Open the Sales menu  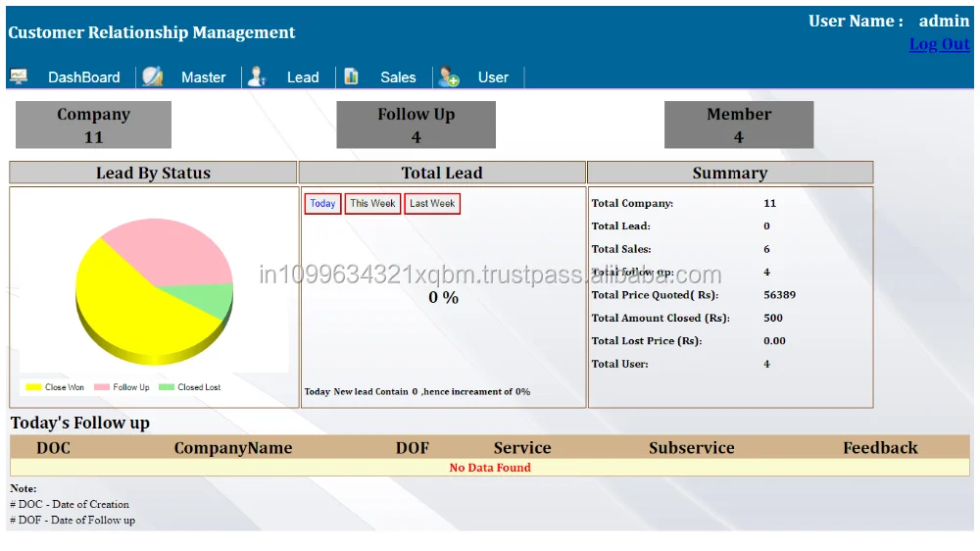(398, 77)
